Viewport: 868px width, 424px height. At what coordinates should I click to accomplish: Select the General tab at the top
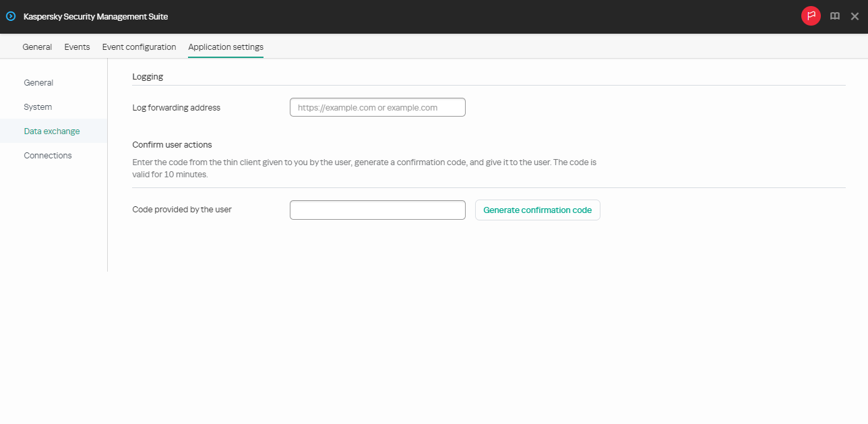click(x=37, y=47)
